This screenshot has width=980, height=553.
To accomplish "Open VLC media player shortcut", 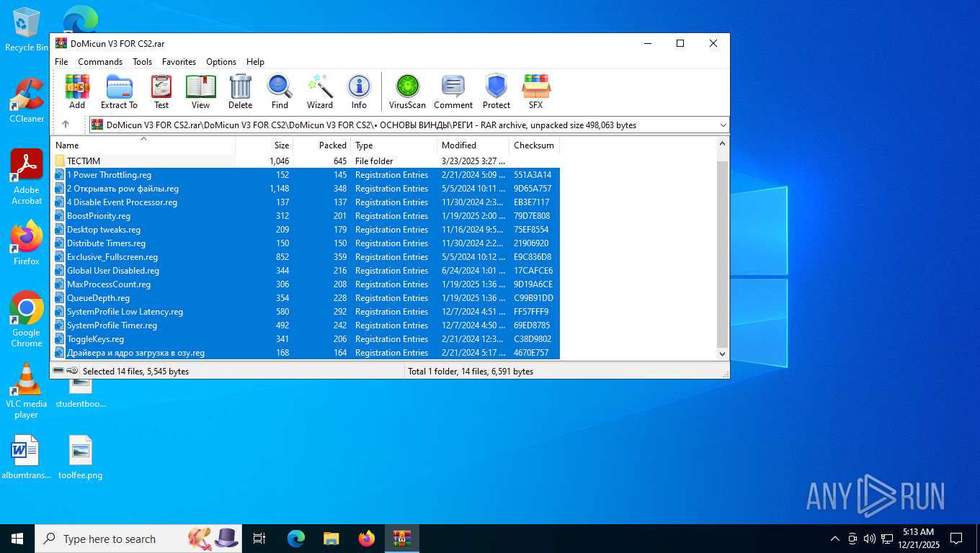I will point(27,391).
